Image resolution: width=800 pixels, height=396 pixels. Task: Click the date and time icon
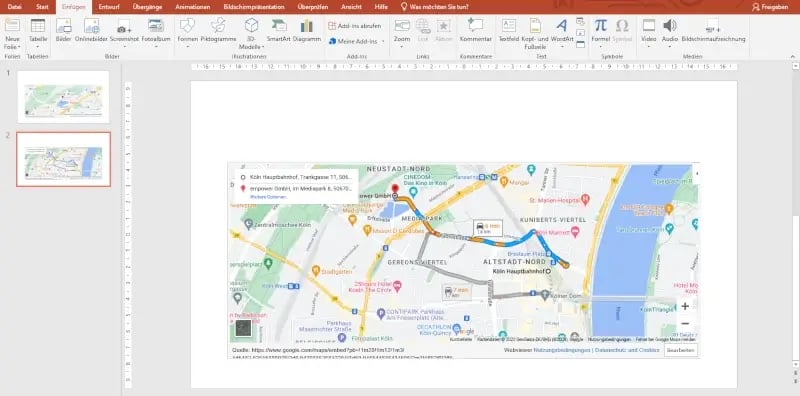coord(580,21)
